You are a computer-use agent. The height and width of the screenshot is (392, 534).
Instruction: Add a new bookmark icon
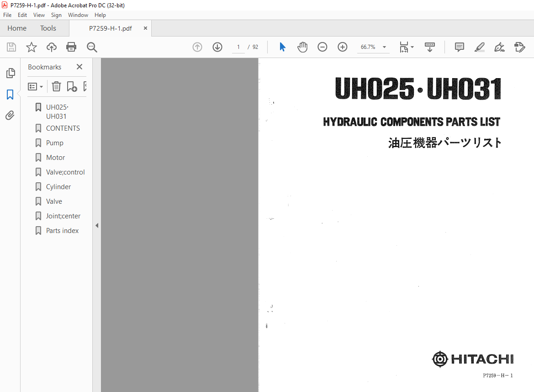tap(72, 86)
